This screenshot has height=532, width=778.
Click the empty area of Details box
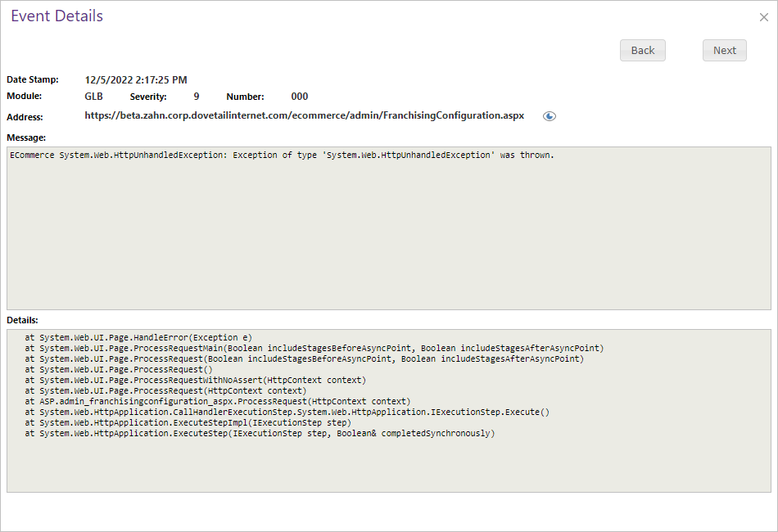tap(388, 467)
